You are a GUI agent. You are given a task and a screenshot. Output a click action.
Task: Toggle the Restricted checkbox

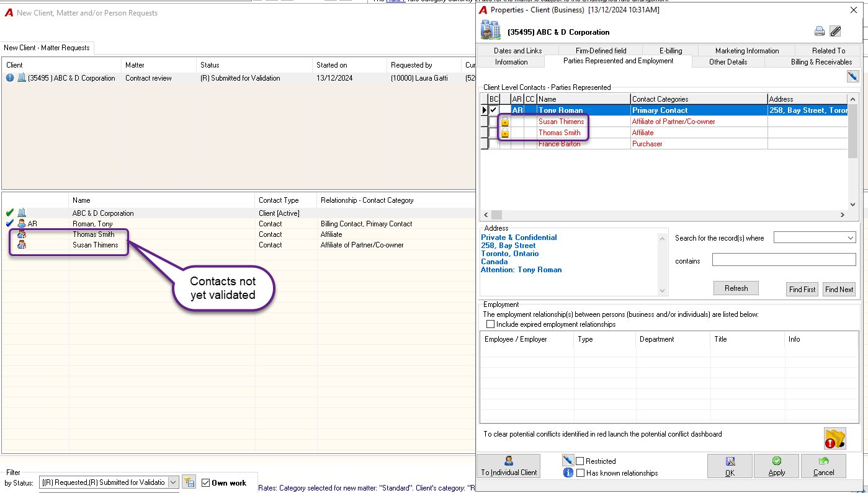click(580, 461)
